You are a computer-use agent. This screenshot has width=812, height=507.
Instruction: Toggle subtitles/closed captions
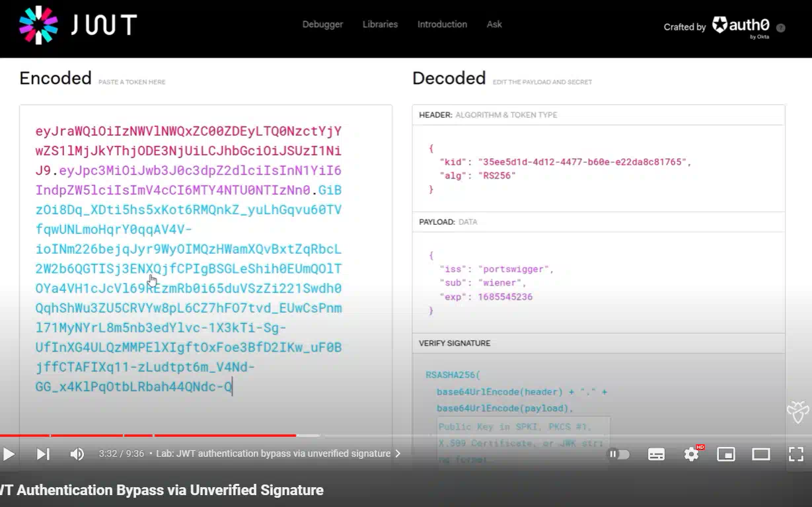tap(656, 454)
